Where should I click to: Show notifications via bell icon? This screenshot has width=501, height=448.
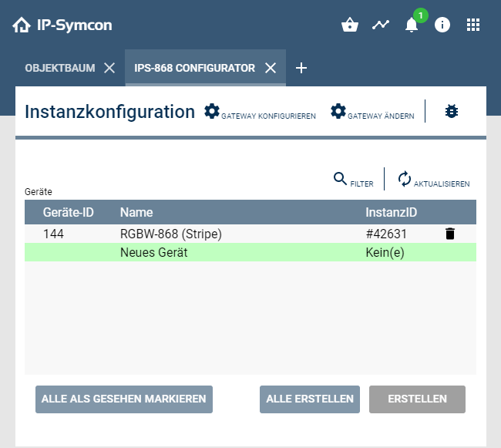pyautogui.click(x=412, y=25)
